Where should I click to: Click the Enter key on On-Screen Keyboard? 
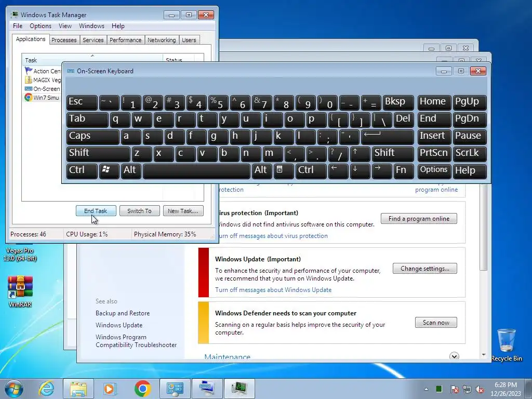[388, 137]
